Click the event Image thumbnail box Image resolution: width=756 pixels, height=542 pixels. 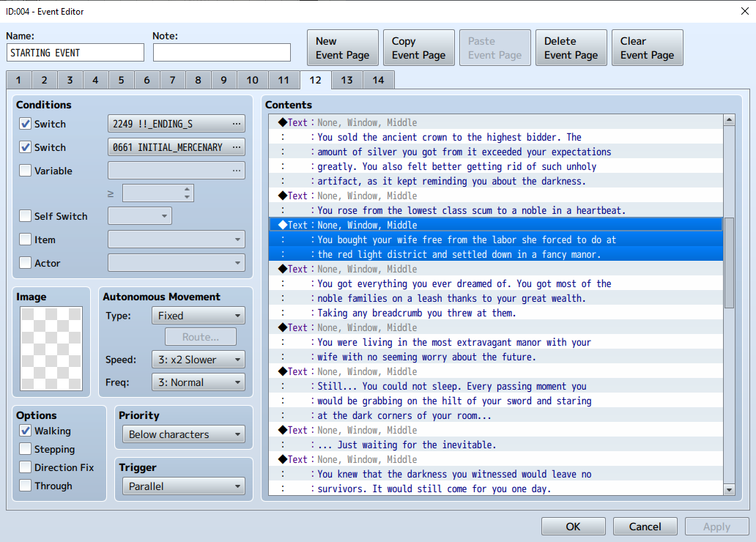click(x=51, y=349)
